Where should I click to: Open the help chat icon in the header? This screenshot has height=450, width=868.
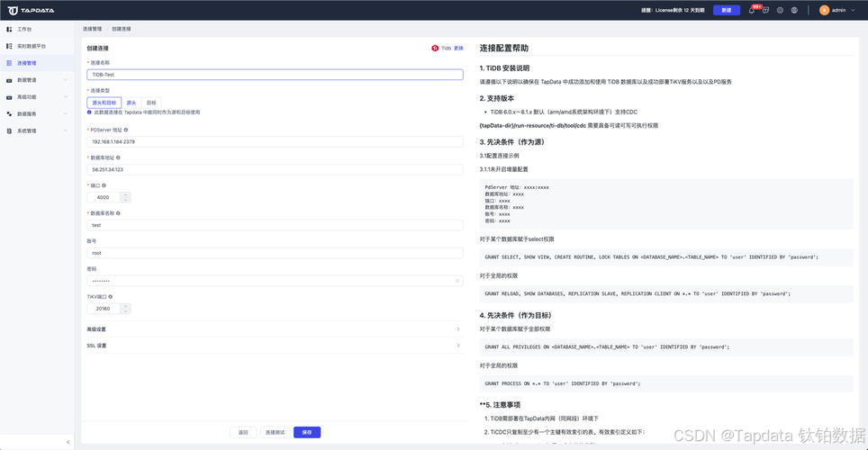(x=765, y=10)
